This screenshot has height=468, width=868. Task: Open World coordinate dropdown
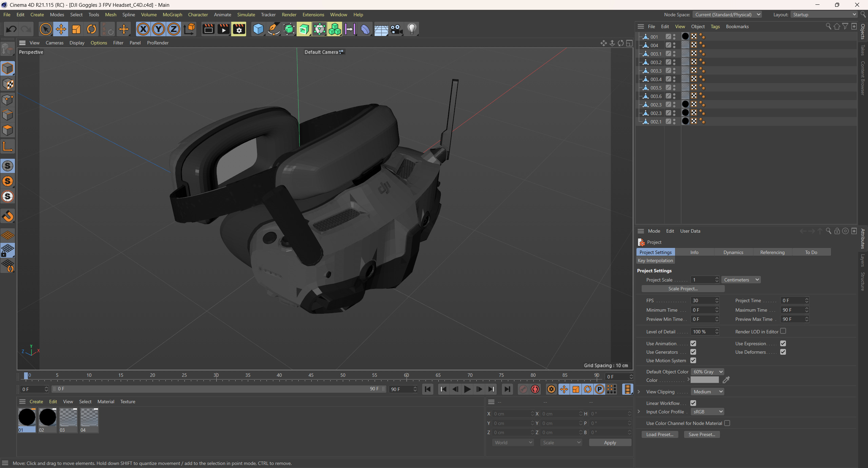[x=513, y=443]
